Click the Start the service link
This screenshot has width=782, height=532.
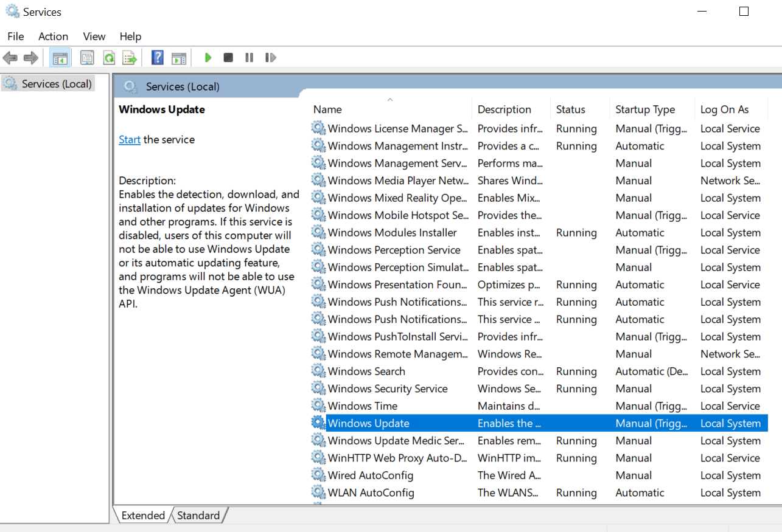click(x=129, y=140)
